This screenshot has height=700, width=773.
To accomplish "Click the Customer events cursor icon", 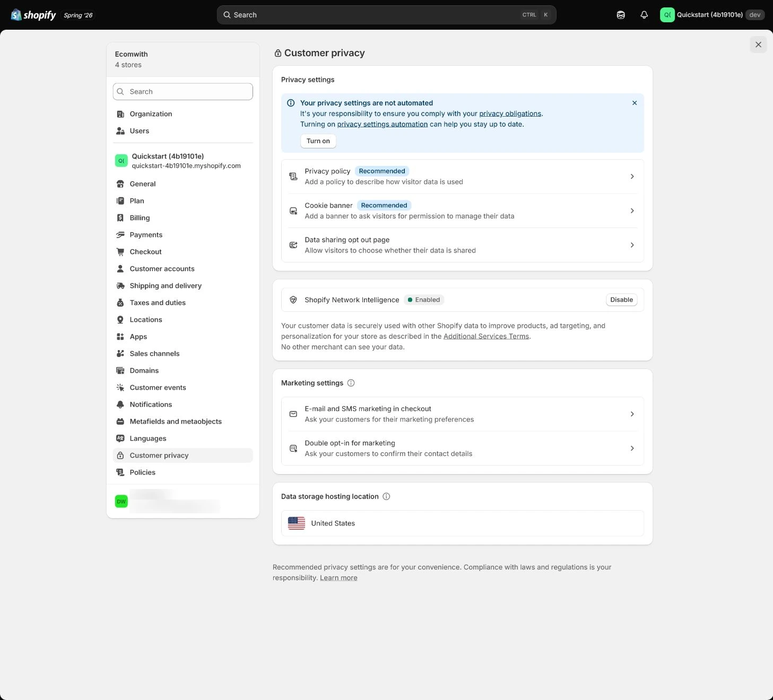I will point(120,388).
